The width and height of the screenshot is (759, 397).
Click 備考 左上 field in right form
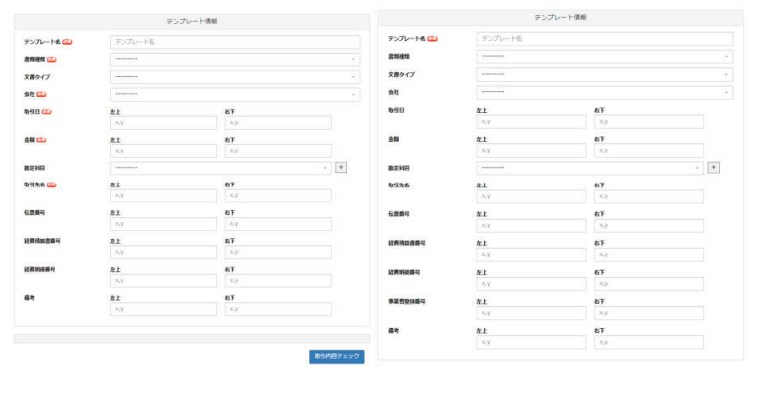point(531,342)
